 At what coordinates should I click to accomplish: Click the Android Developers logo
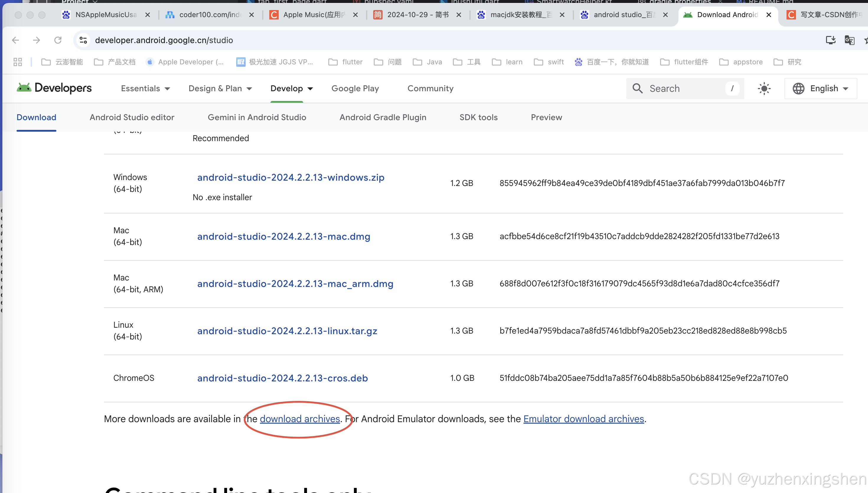click(54, 88)
